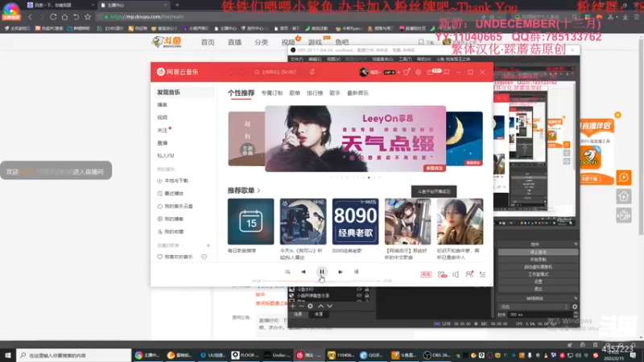Viewport: 644px width, 362px height.
Task: Open OBS scene transition dropdown
Action: (534, 306)
